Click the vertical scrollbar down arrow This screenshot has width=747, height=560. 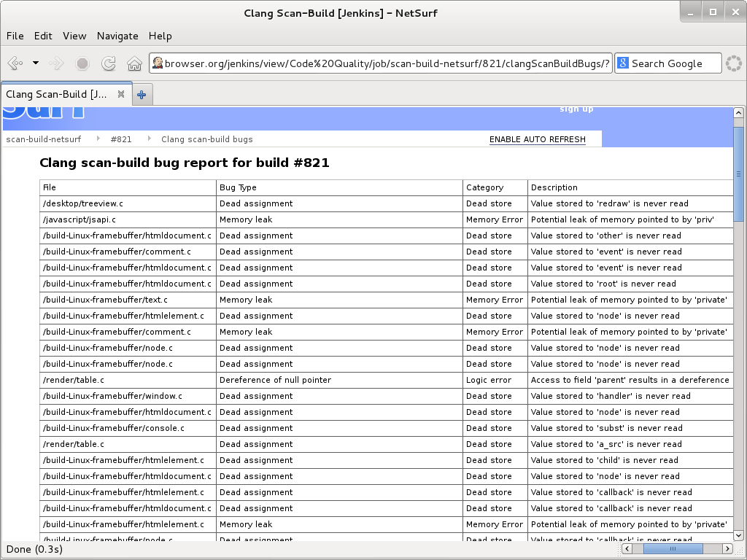738,535
